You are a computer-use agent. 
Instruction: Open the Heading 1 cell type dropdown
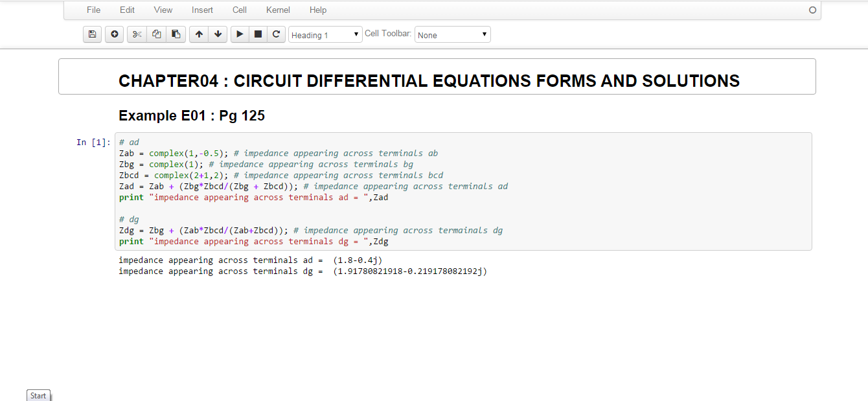325,35
